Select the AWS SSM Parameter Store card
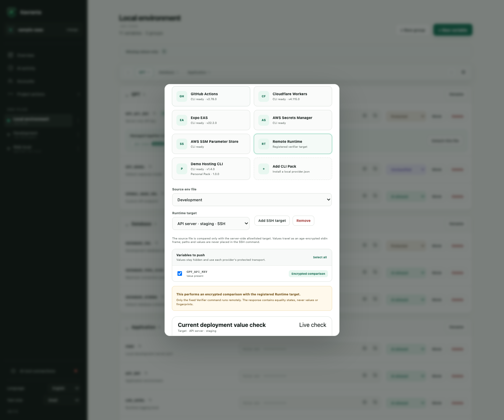 (211, 144)
